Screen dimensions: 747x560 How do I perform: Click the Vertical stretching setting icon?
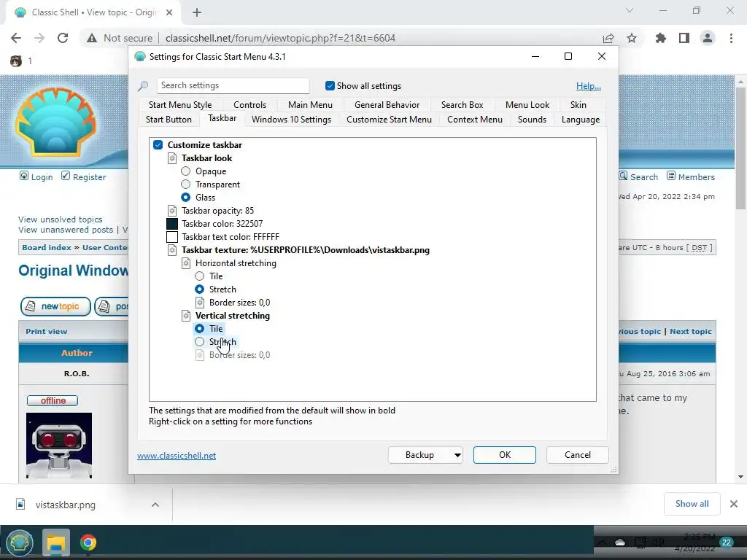[x=186, y=316]
